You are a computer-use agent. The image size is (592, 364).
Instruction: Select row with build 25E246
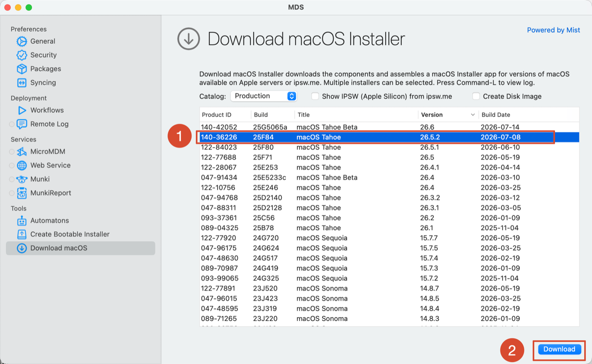tap(390, 188)
